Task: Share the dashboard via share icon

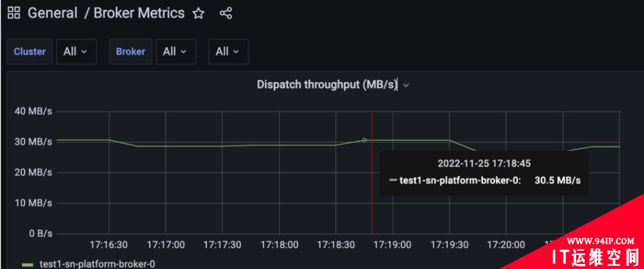Action: (x=226, y=13)
